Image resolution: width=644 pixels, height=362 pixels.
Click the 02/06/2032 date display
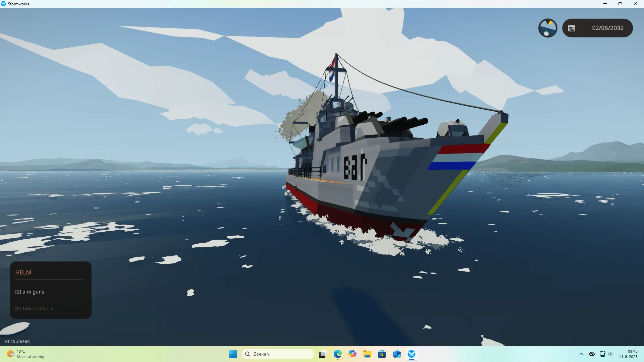(x=607, y=28)
